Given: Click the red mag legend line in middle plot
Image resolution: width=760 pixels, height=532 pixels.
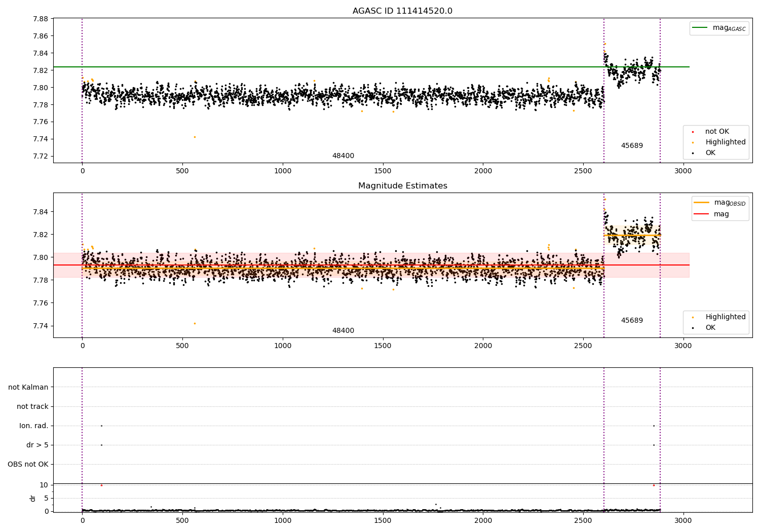Looking at the screenshot, I should tap(701, 214).
